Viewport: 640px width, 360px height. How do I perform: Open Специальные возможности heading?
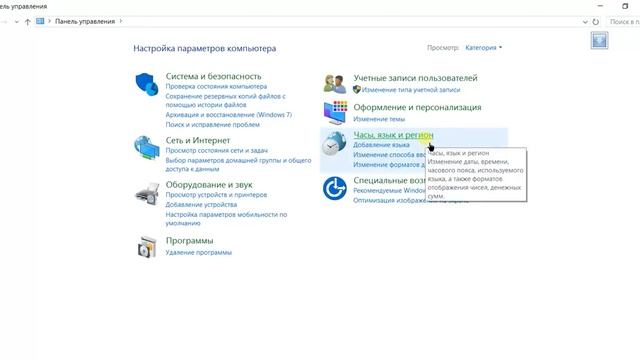click(389, 180)
